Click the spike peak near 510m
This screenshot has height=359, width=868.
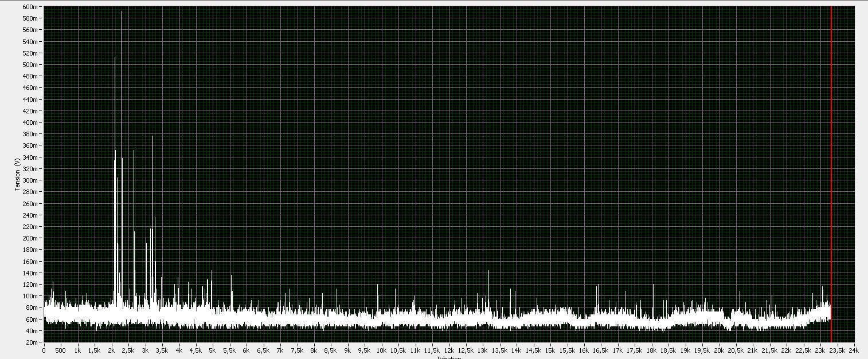pyautogui.click(x=115, y=59)
